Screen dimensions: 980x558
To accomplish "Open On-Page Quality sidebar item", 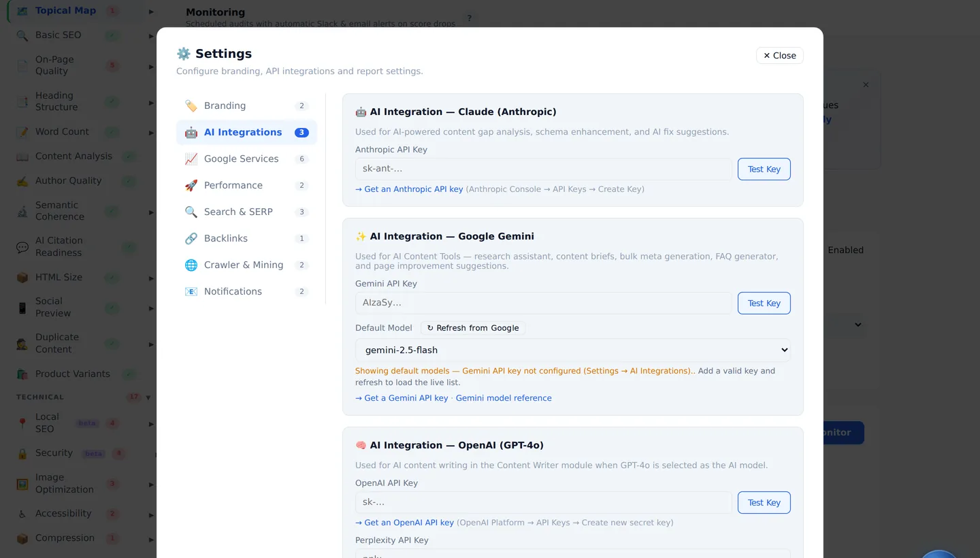I will [54, 65].
